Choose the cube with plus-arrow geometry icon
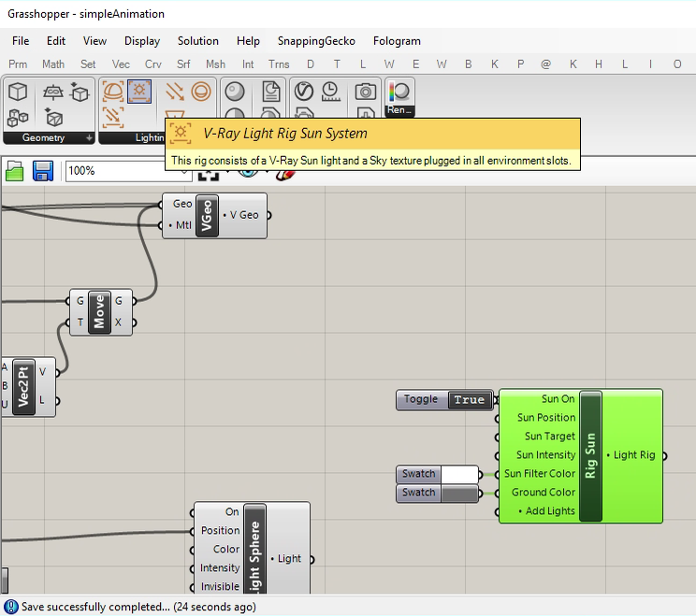This screenshot has width=696, height=616. 80,92
